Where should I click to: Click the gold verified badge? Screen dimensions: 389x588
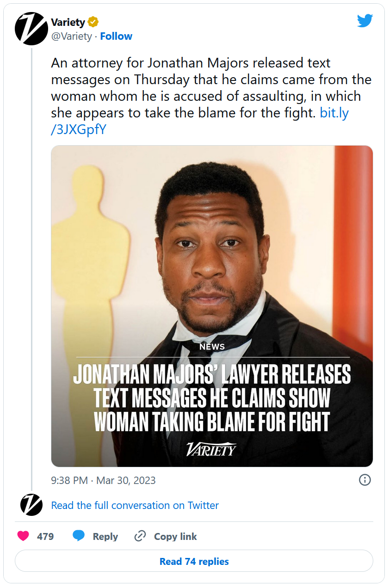[93, 22]
